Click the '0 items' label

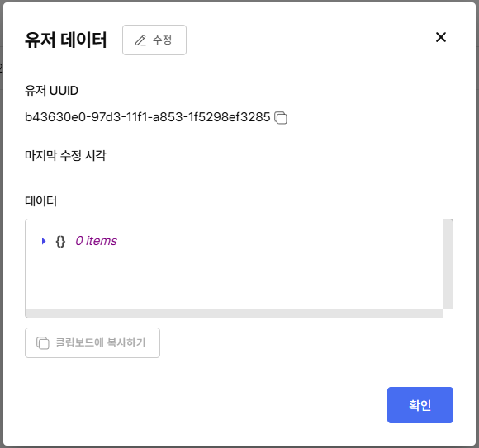pyautogui.click(x=97, y=241)
